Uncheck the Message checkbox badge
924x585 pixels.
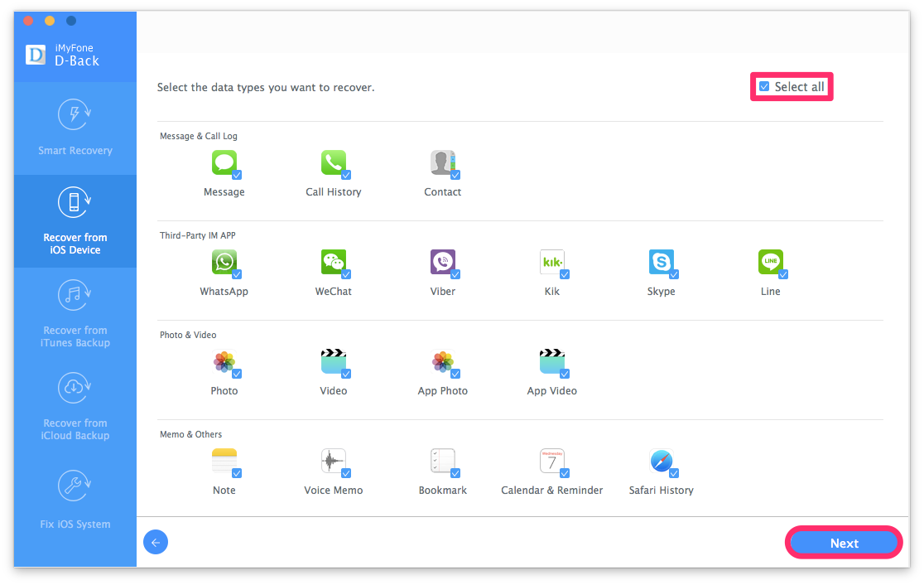(237, 175)
